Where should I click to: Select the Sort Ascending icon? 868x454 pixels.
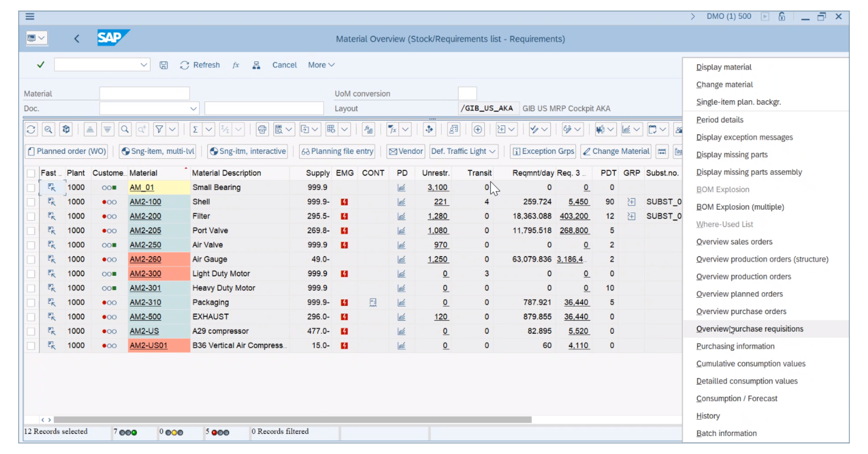tap(90, 129)
